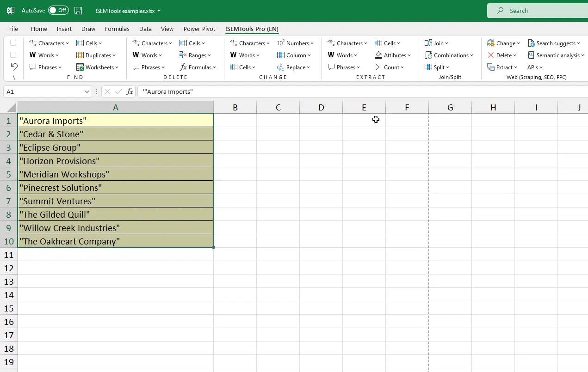Image resolution: width=588 pixels, height=372 pixels.
Task: Click Phrases speech bubble icon in DELETE group
Action: click(x=136, y=67)
